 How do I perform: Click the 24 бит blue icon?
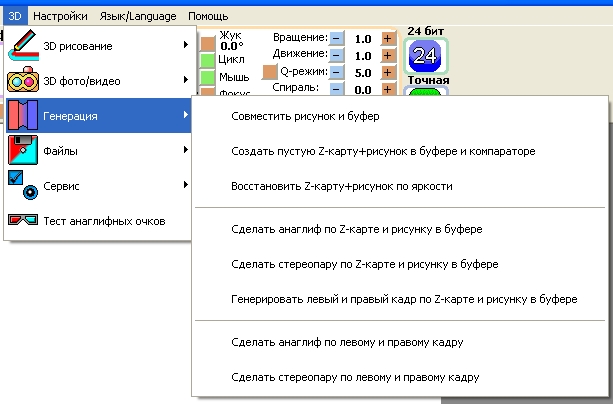(x=425, y=56)
